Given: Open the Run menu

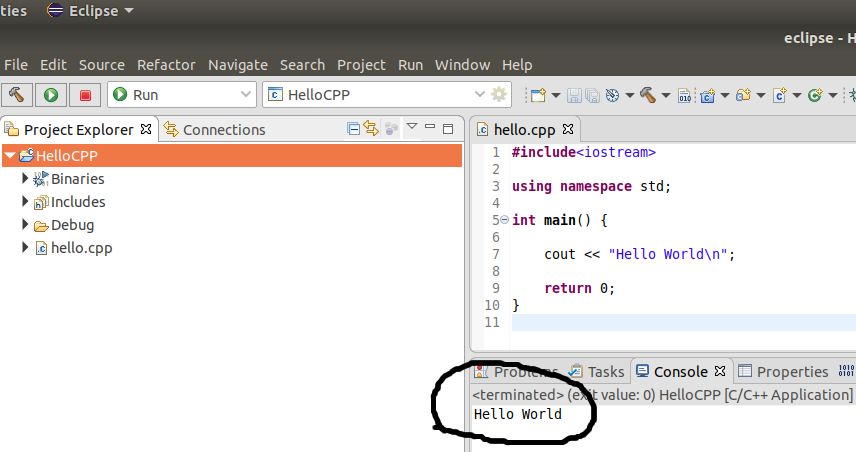Looking at the screenshot, I should pyautogui.click(x=410, y=65).
